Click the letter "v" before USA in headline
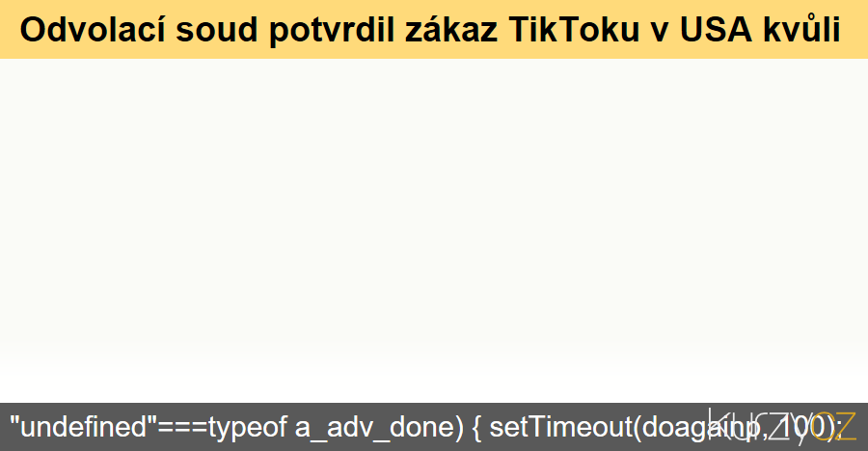This screenshot has width=868, height=451. [x=658, y=31]
